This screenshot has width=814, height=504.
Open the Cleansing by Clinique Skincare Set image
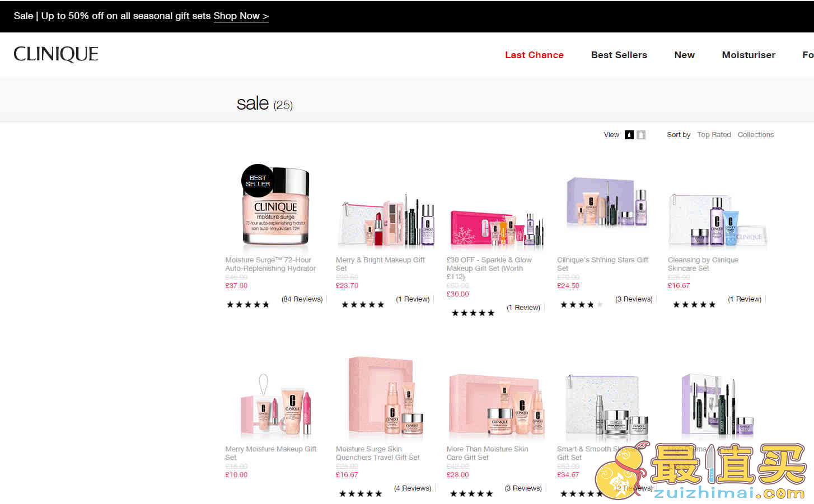pos(718,220)
